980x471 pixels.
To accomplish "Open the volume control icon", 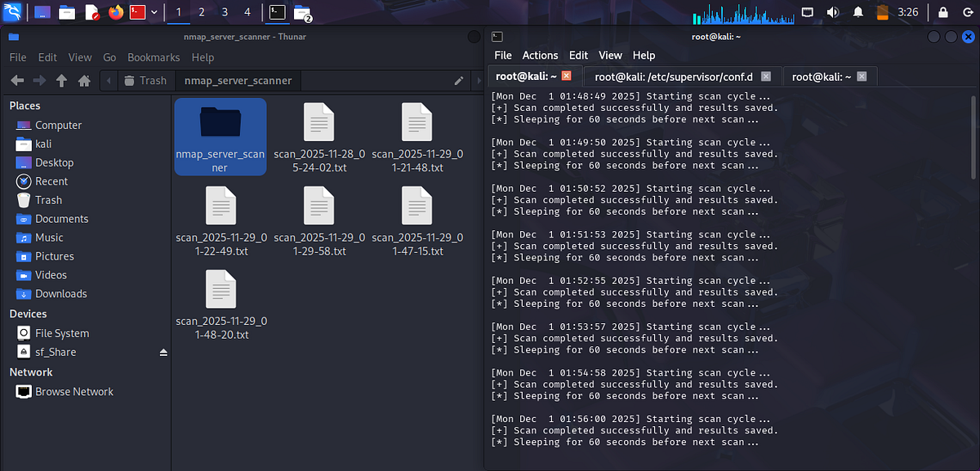I will (x=832, y=11).
